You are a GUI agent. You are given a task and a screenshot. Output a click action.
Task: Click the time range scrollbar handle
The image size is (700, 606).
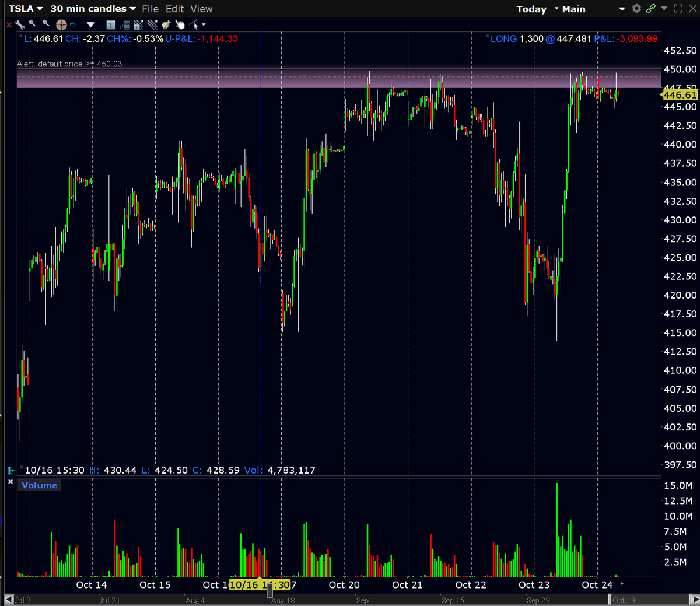(270, 591)
